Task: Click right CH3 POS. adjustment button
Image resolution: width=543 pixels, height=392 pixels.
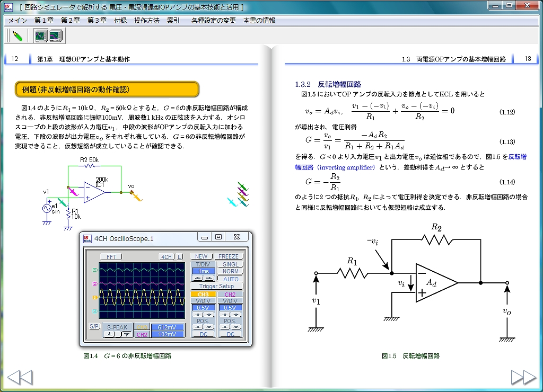Action: click(209, 327)
